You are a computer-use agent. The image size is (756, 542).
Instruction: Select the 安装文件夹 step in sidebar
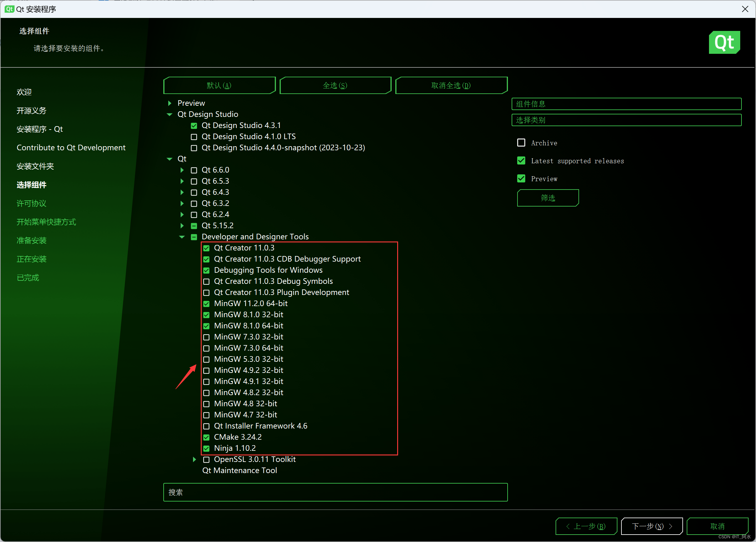[x=35, y=166]
